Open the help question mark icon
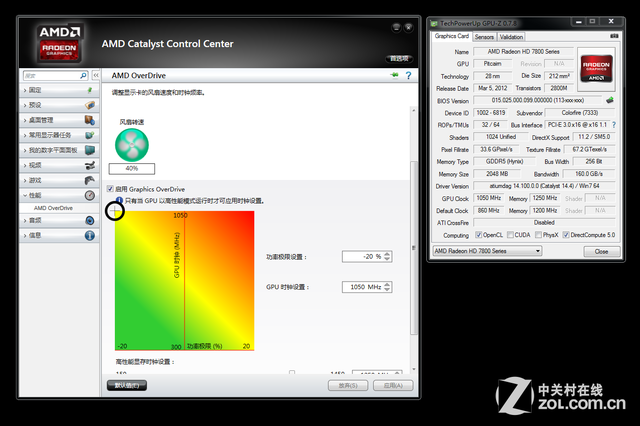 tap(408, 75)
